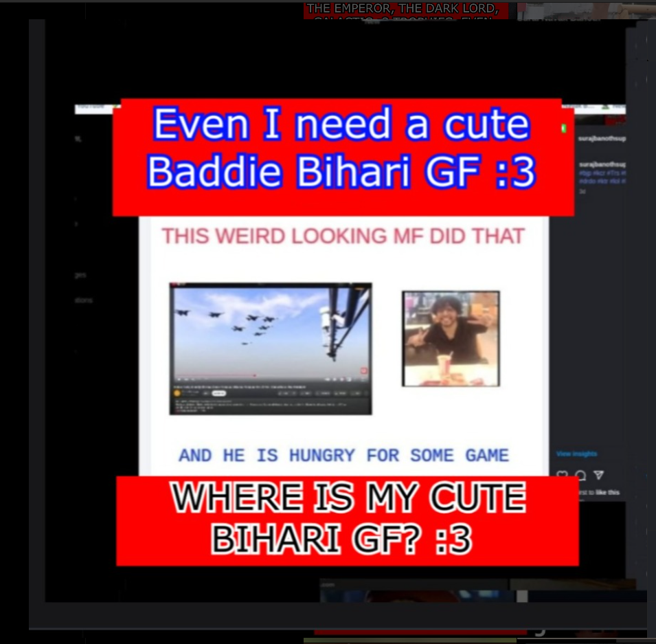Click 'THIS WEIRD LOOKING MF DID THAT' text
Screen dimensions: 656x644
pyautogui.click(x=343, y=236)
